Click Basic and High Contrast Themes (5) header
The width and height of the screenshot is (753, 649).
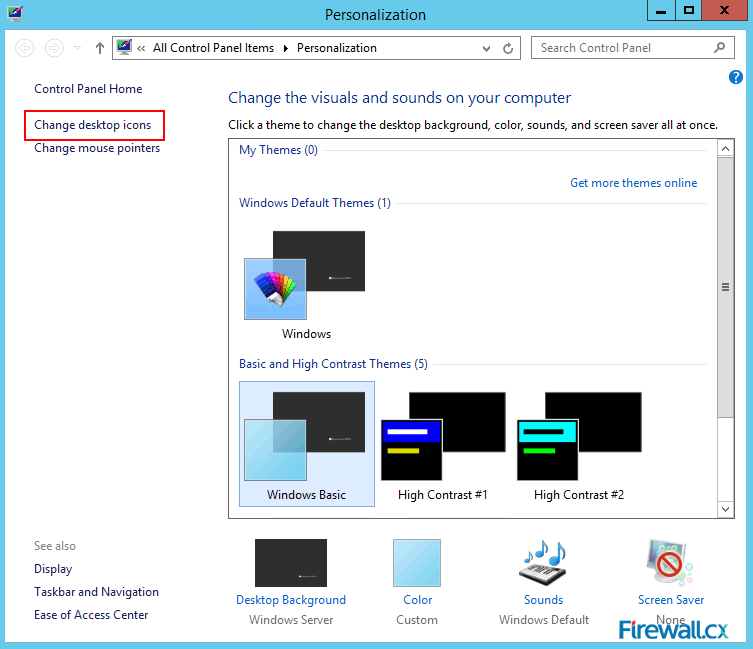[x=333, y=364]
